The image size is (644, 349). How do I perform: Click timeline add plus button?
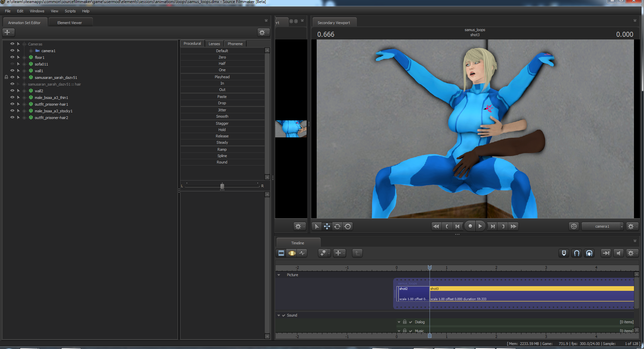click(x=339, y=253)
